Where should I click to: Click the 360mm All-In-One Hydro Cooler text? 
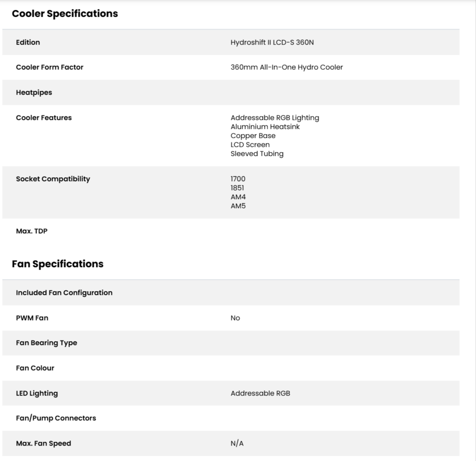pos(286,67)
